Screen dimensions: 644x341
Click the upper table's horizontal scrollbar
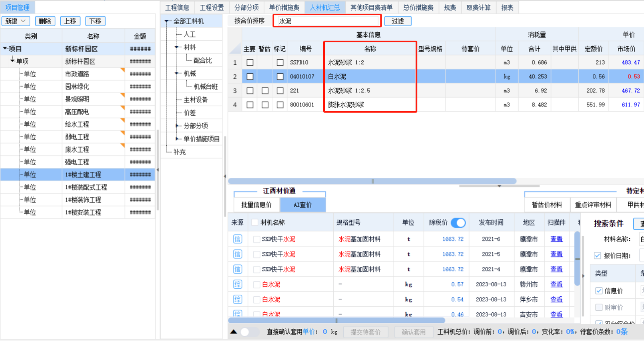(x=372, y=181)
